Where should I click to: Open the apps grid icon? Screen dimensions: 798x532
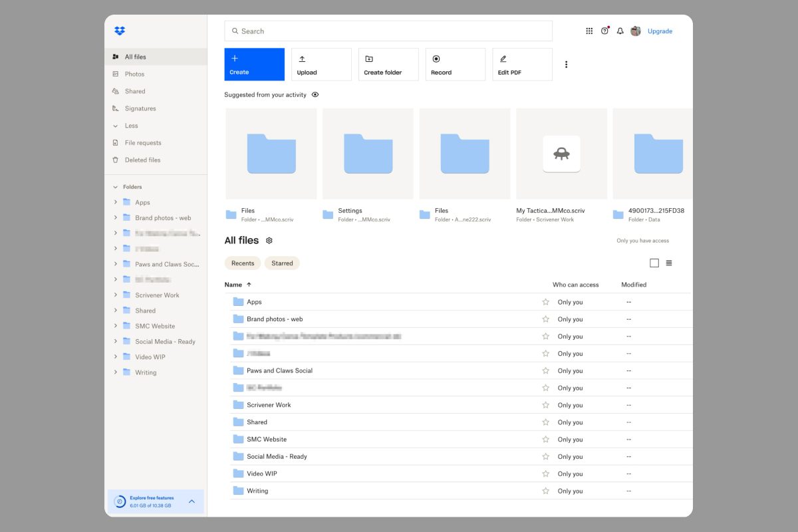coord(589,31)
